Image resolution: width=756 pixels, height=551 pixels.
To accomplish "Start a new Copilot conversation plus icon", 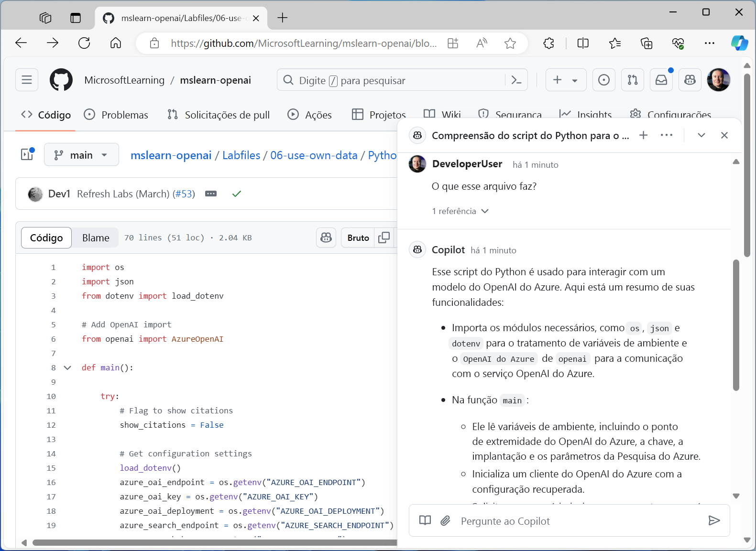I will 644,135.
